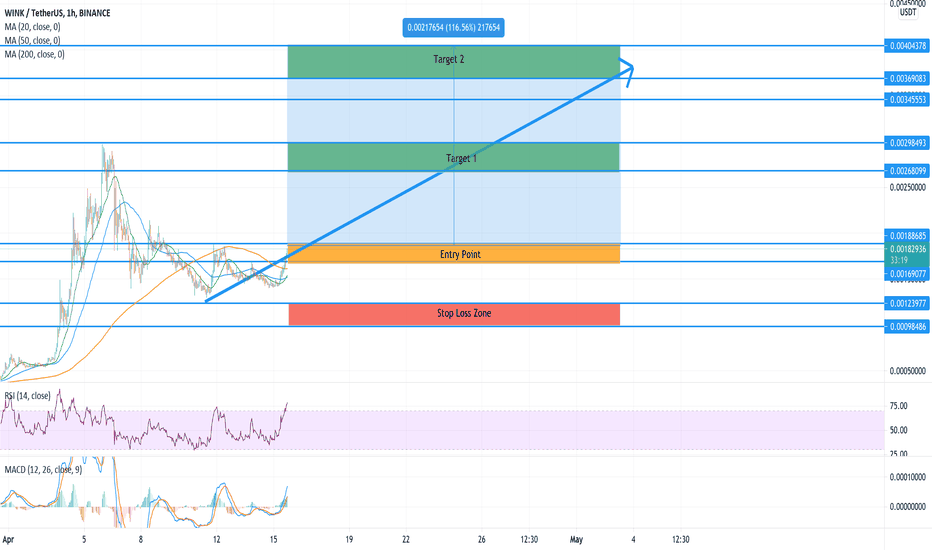Select the MA (200, close, 0) indicator label

tap(34, 54)
